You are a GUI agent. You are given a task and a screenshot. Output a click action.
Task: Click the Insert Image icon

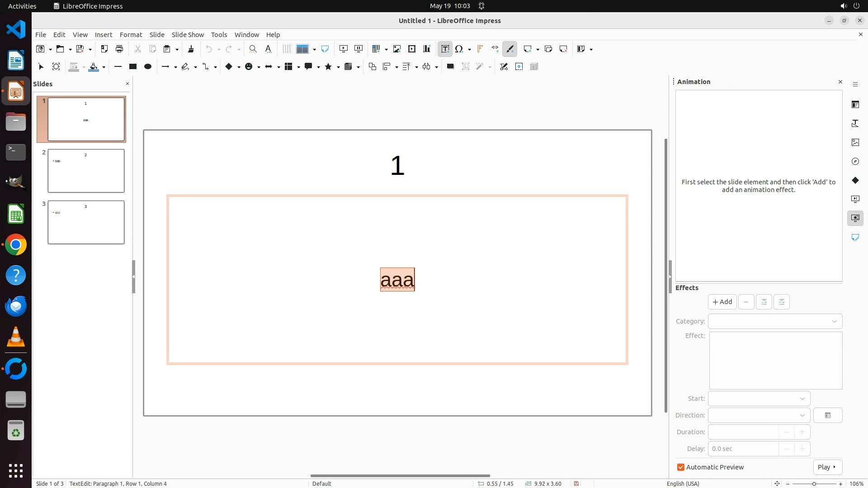[x=396, y=49]
